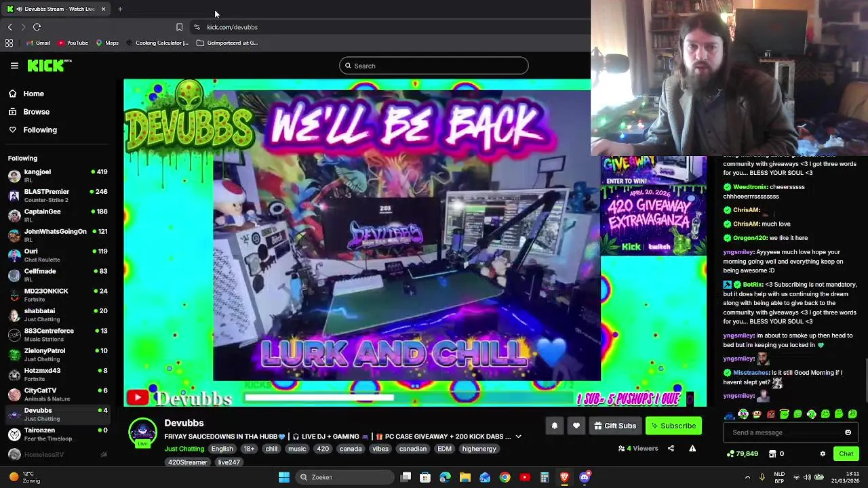868x488 pixels.
Task: Click the Devubbs channel avatar with LIVE badge
Action: 143,433
